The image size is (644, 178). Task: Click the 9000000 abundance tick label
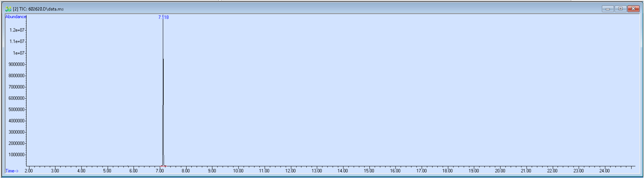pyautogui.click(x=17, y=64)
